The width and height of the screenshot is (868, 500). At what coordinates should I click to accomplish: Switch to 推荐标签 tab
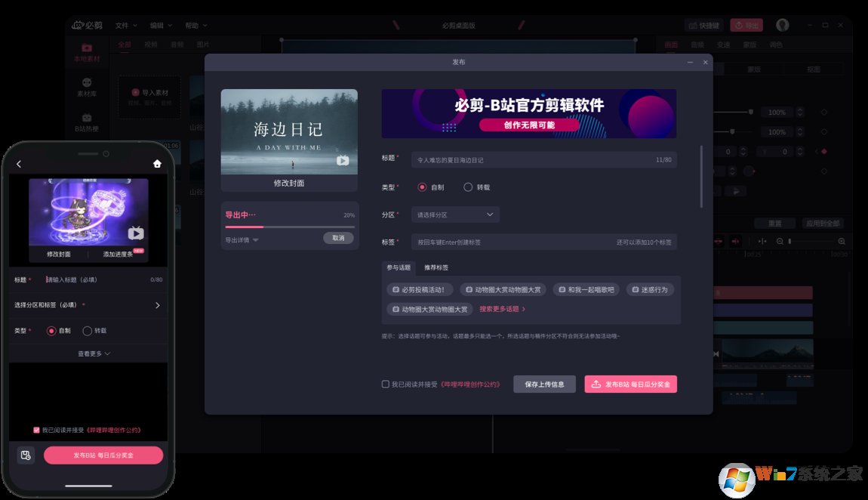tap(436, 267)
